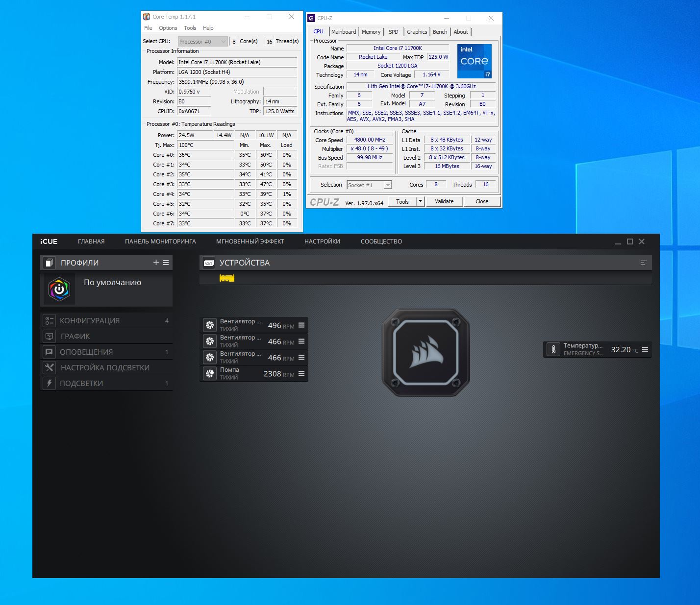Open the Options menu in Core Temp

168,28
